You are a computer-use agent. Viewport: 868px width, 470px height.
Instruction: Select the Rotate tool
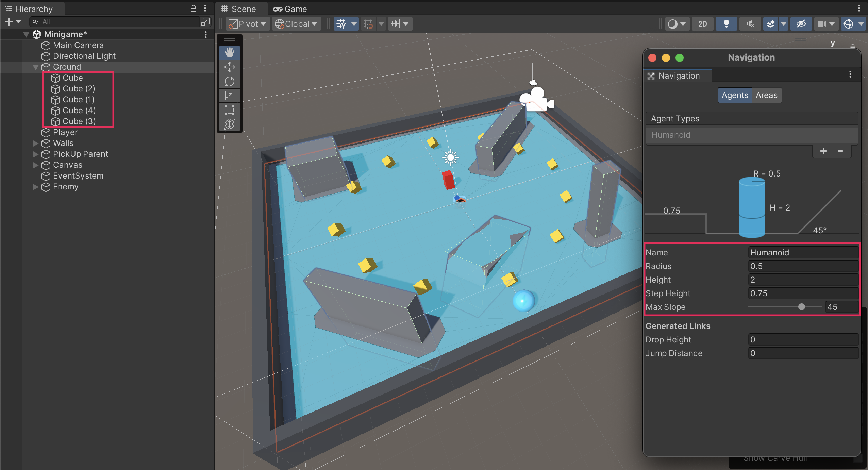(x=230, y=81)
